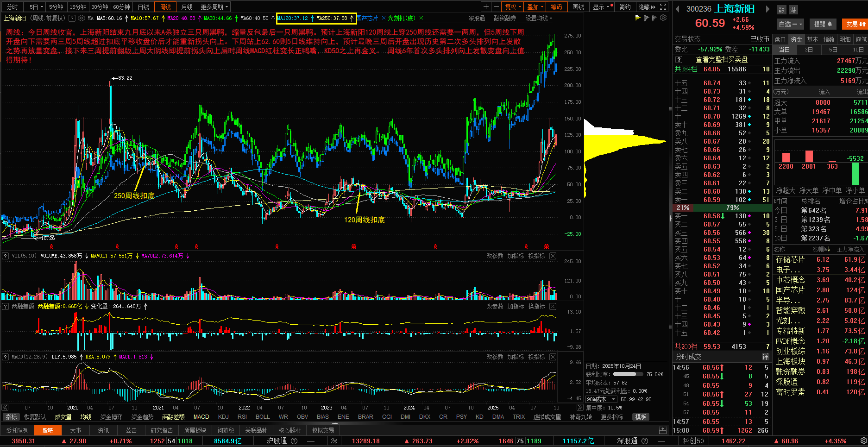Open the status bar settings gear icon
This screenshot has width=868, height=447.
coord(863,441)
